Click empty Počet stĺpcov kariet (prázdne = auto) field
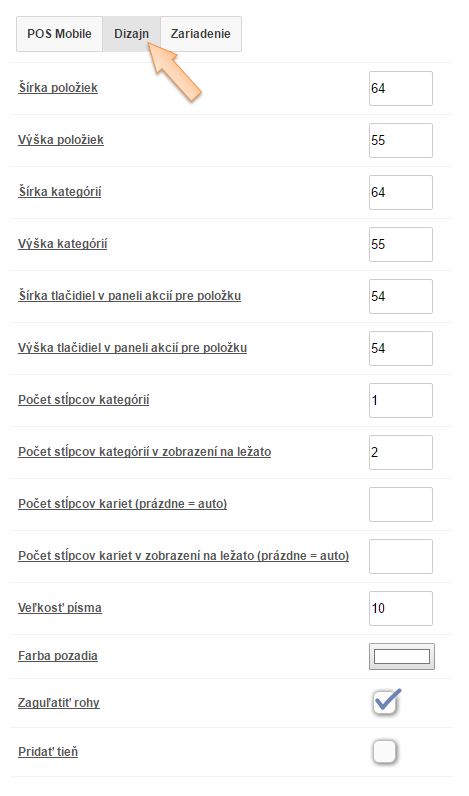Image resolution: width=469 pixels, height=796 pixels. [400, 504]
